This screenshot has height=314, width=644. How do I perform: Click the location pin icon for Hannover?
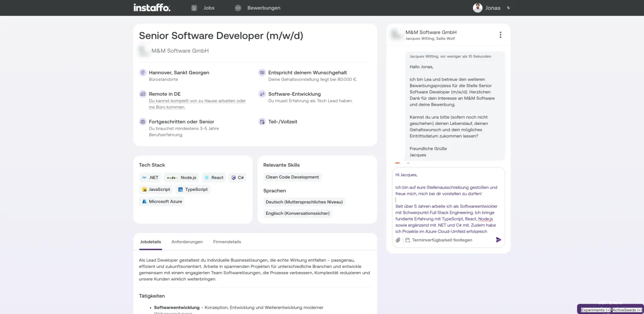[143, 73]
